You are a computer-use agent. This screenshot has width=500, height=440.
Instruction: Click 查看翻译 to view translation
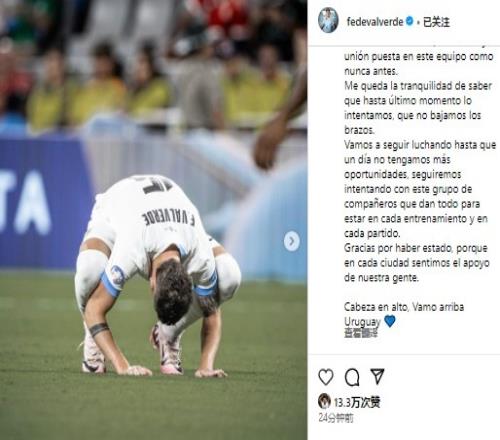[361, 333]
